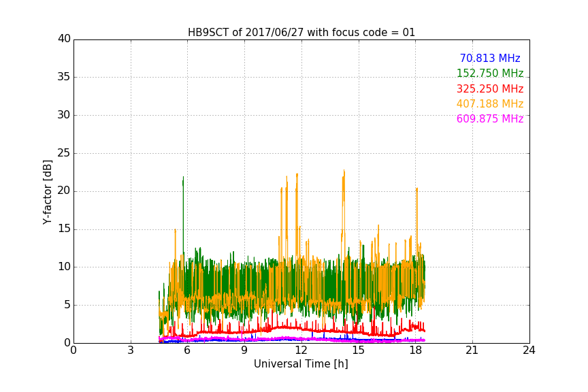The height and width of the screenshot is (392, 588).
Task: Click the y-axis tick label 20
Action: tap(64, 191)
